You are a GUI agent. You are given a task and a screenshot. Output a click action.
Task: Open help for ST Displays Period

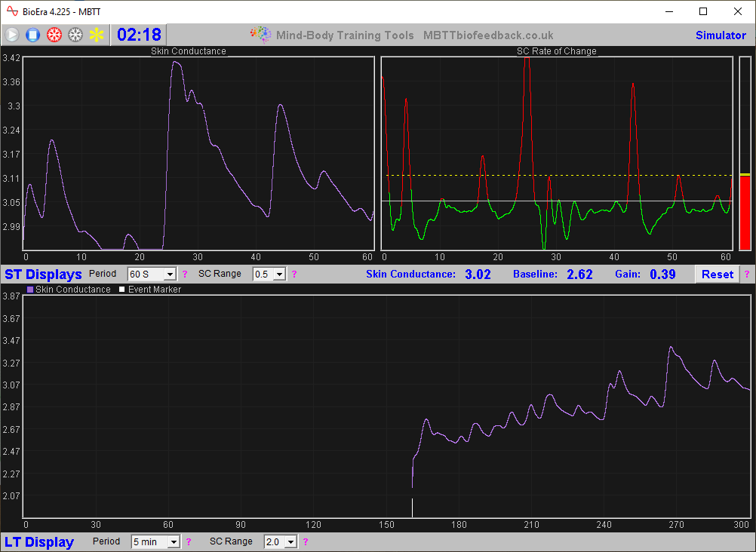[185, 274]
